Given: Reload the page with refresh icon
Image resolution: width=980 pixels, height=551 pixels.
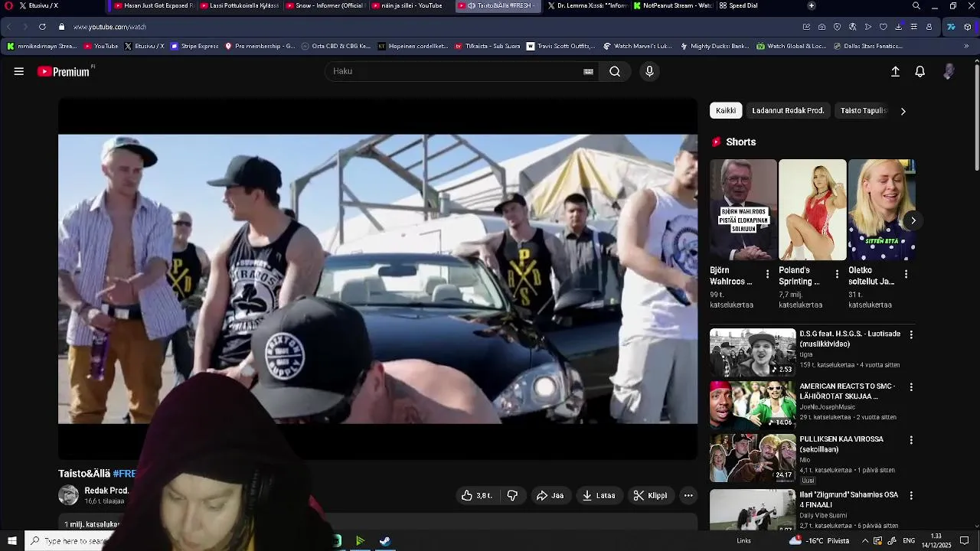Looking at the screenshot, I should point(42,27).
